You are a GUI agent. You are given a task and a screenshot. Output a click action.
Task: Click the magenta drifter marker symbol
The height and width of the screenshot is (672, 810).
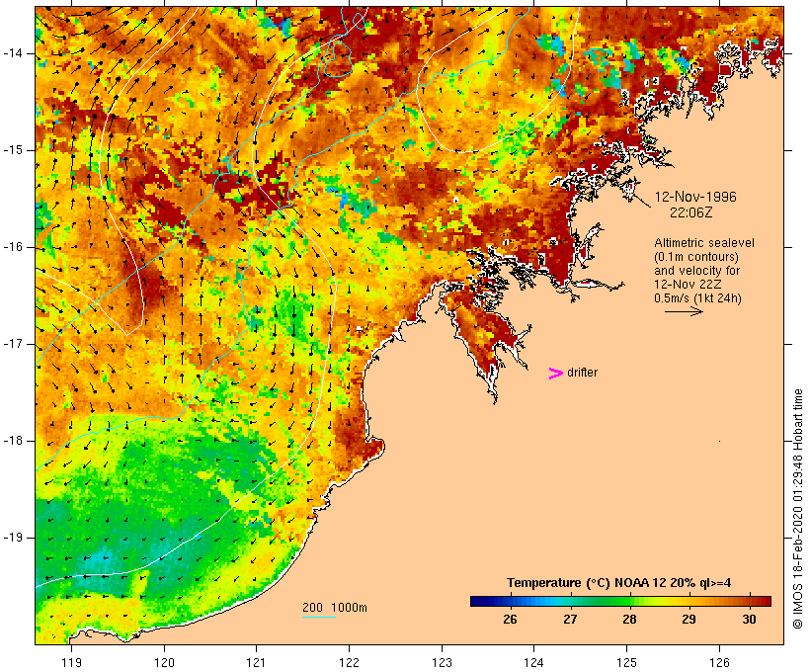[555, 374]
